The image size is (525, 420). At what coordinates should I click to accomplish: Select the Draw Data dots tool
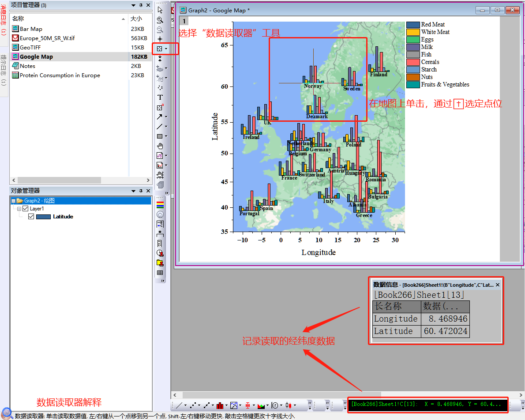[160, 88]
